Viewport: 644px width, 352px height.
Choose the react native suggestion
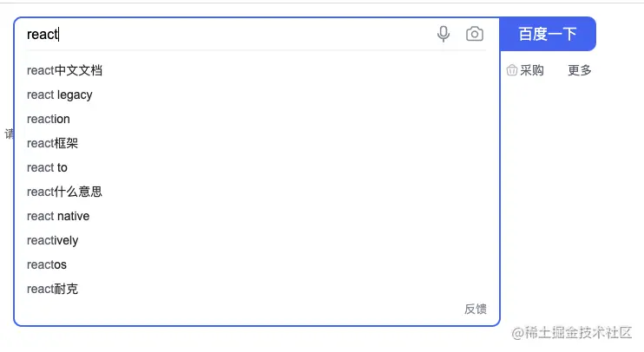click(58, 216)
